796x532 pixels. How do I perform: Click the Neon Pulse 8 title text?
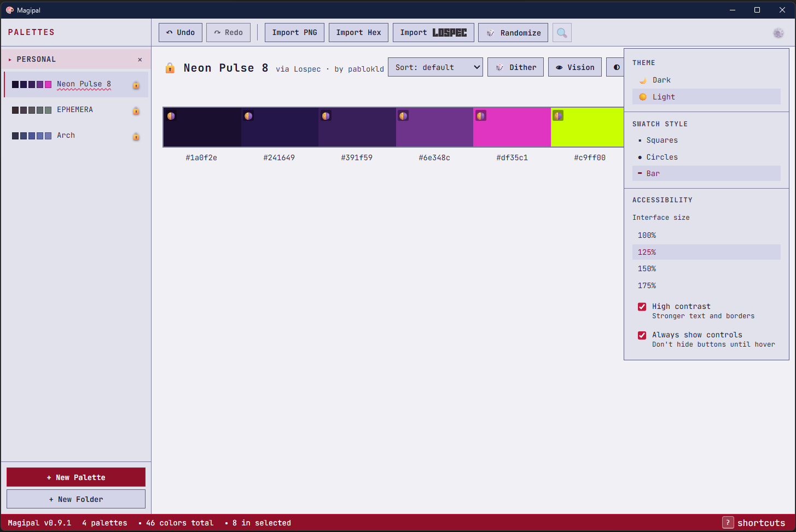(x=226, y=68)
